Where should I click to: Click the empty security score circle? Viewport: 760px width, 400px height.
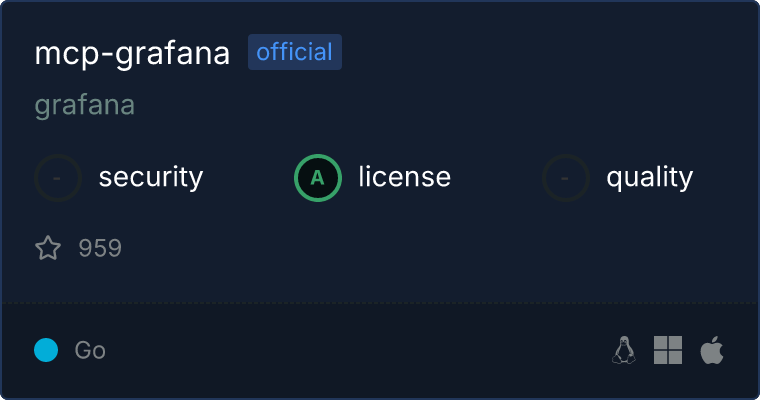58,178
